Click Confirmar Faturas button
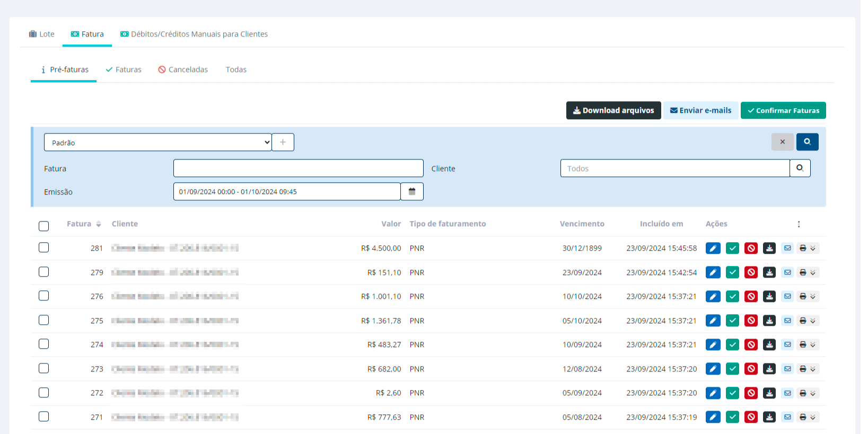Screen dimensions: 868x434 click(783, 110)
